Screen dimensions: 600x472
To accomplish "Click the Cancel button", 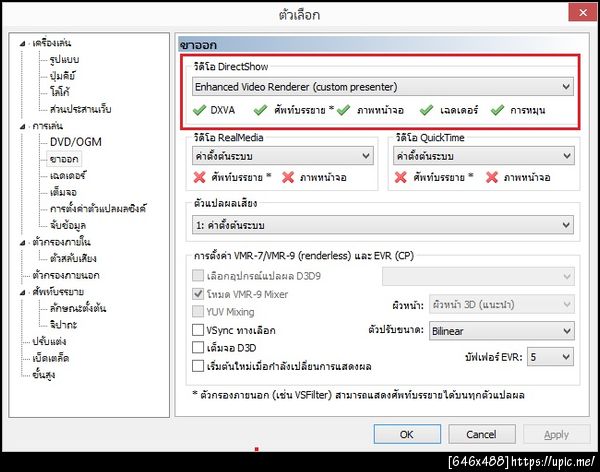I will (x=482, y=434).
